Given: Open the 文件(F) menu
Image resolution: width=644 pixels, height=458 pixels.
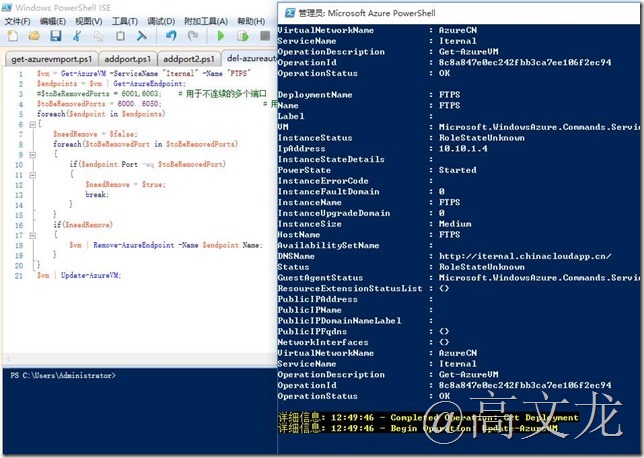Looking at the screenshot, I should coord(17,21).
